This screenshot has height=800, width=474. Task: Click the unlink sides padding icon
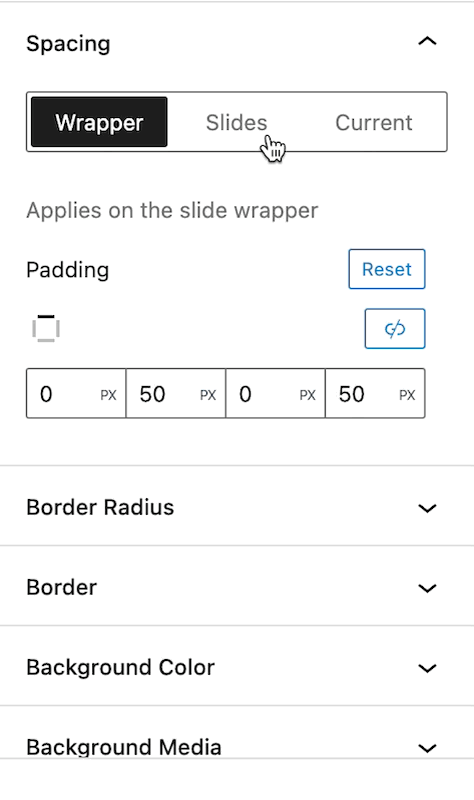pyautogui.click(x=394, y=329)
